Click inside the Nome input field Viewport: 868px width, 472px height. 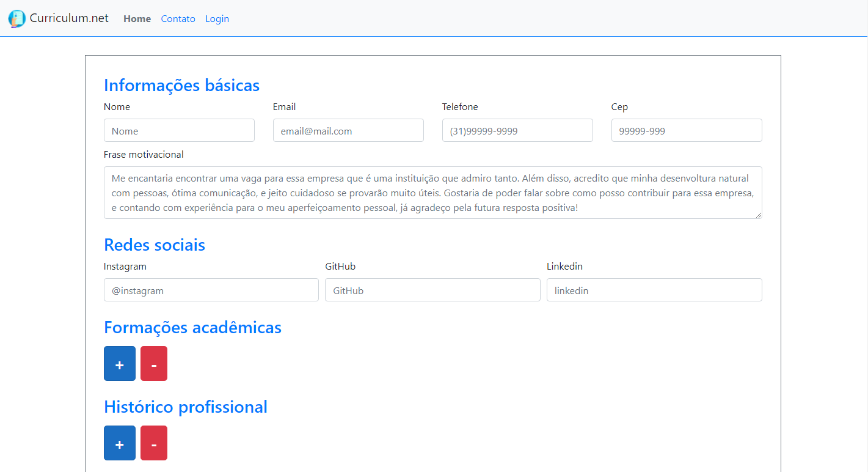click(178, 130)
